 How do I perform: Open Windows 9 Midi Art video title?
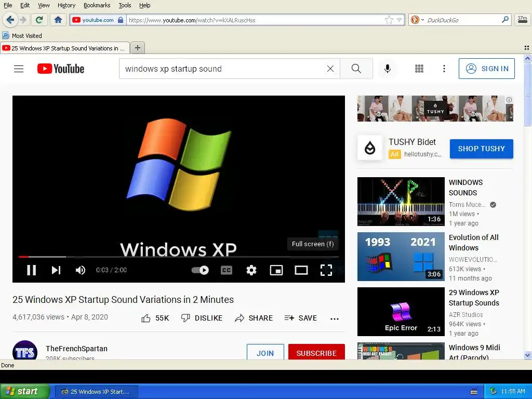point(474,352)
